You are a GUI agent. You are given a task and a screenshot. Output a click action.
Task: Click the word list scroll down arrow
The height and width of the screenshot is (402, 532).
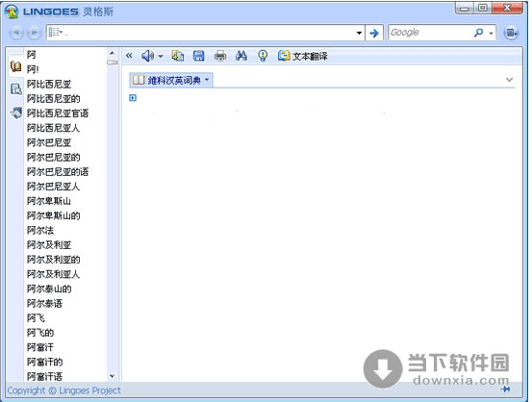tap(112, 376)
